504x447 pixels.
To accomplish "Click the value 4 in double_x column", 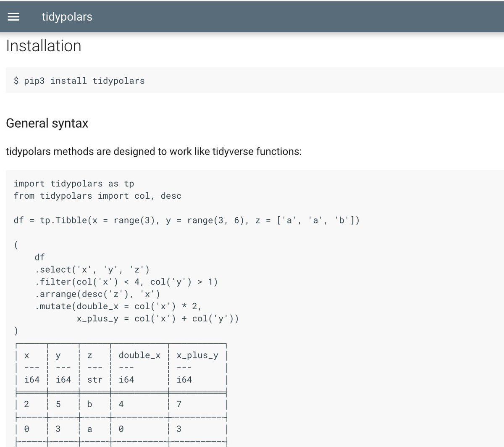I will click(x=121, y=404).
